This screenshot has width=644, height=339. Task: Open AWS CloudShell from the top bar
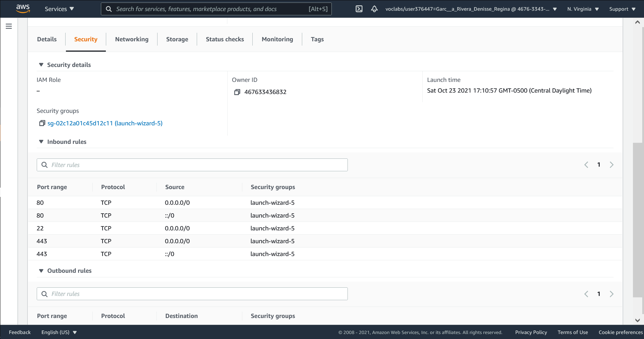pyautogui.click(x=359, y=9)
